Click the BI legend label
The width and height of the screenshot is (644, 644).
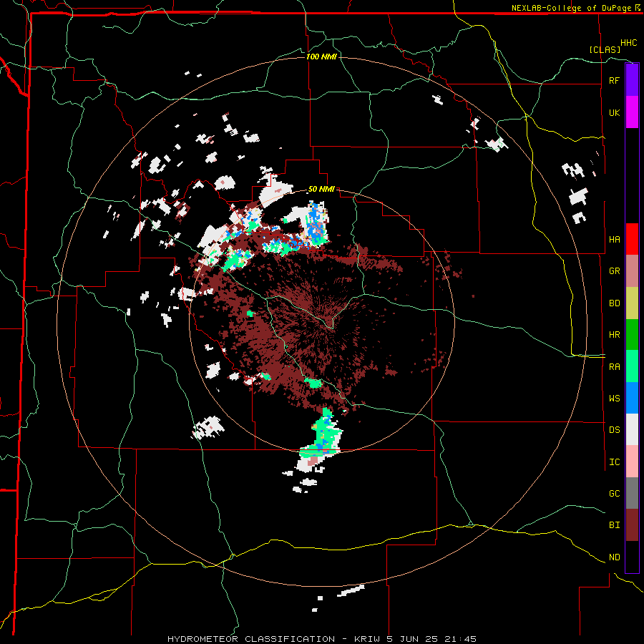[614, 525]
